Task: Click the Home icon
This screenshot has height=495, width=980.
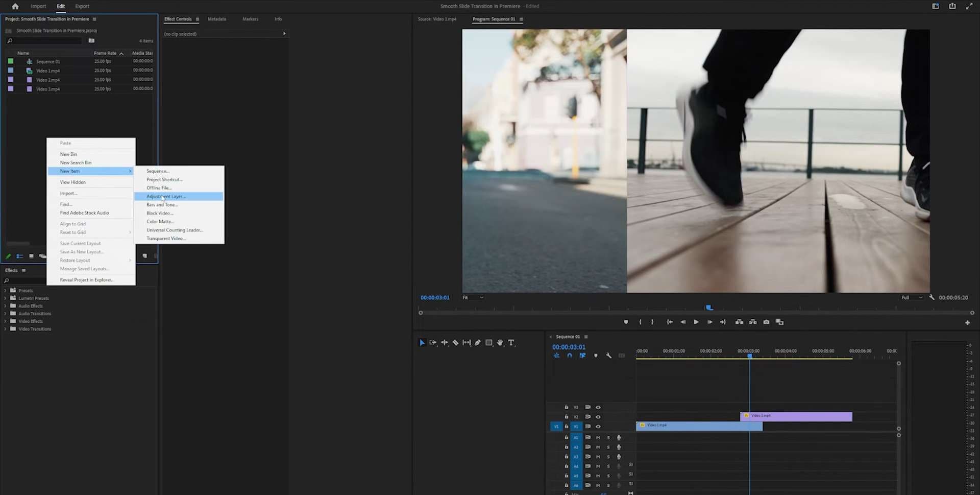Action: point(15,6)
